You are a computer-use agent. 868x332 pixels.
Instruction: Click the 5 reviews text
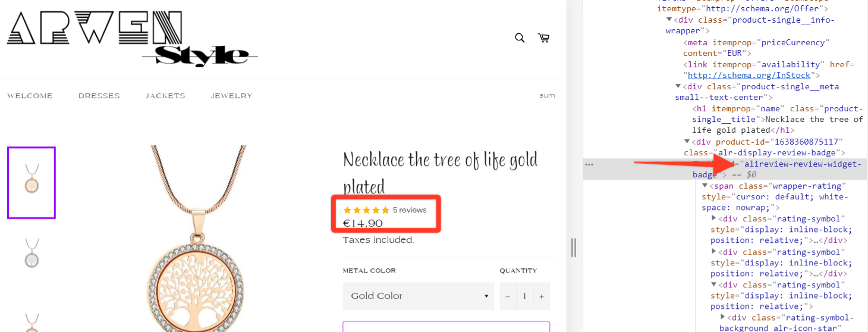[x=410, y=210]
